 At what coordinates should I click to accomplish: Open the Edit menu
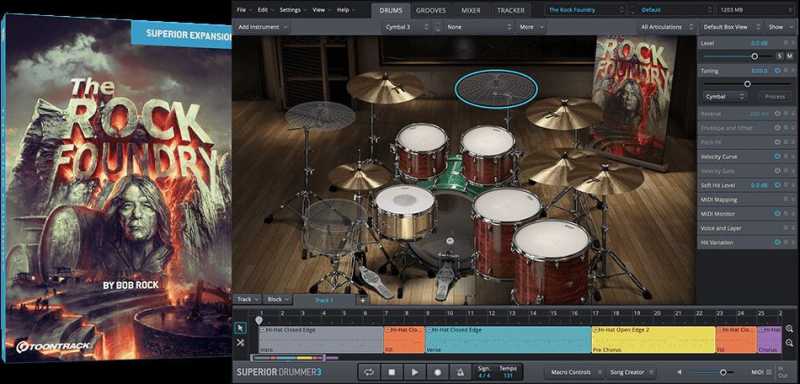265,10
